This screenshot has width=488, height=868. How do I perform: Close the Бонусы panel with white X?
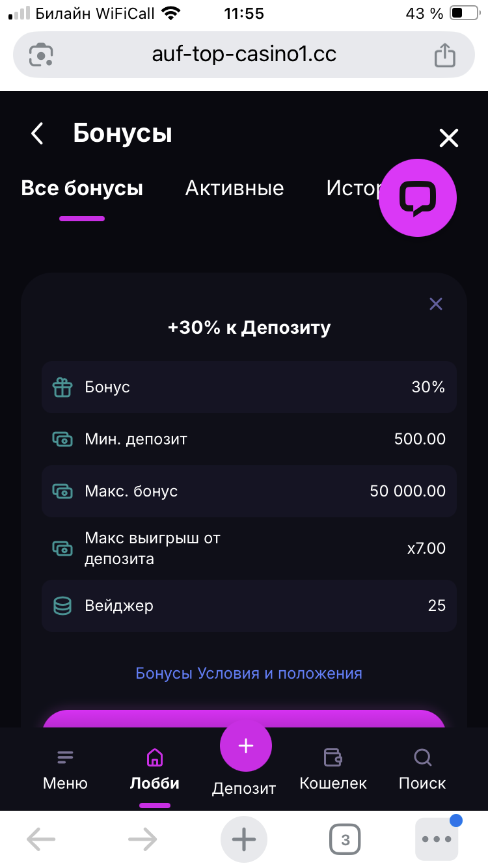[449, 138]
